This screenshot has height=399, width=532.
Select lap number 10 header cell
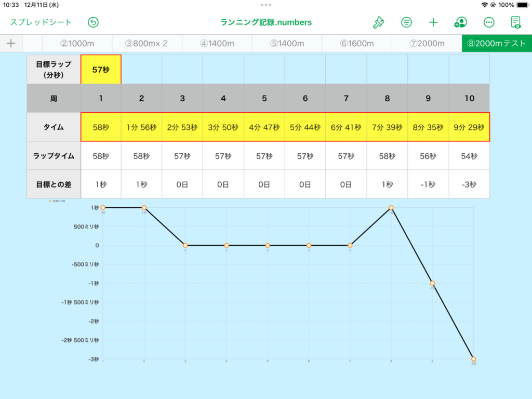pyautogui.click(x=469, y=98)
